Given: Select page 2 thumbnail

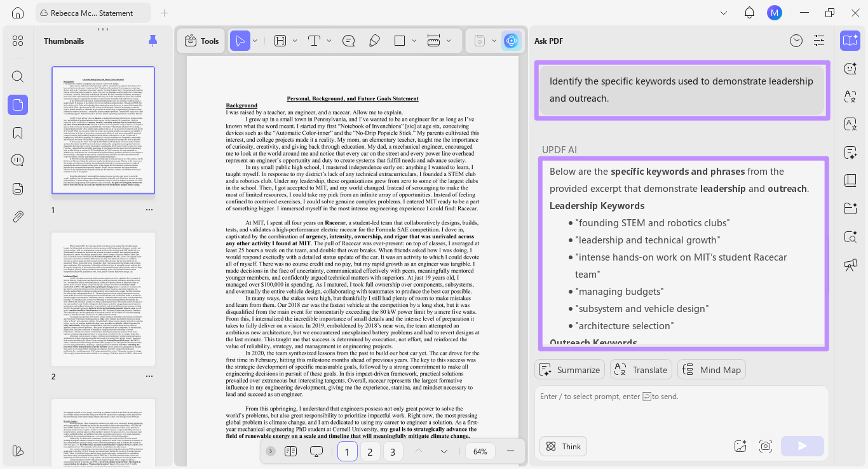Looking at the screenshot, I should point(103,299).
